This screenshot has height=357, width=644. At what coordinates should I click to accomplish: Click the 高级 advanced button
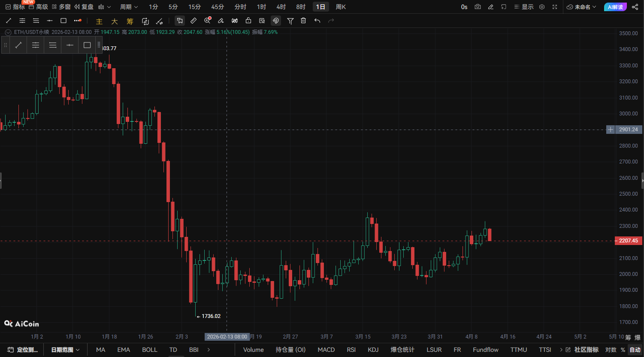click(x=38, y=7)
